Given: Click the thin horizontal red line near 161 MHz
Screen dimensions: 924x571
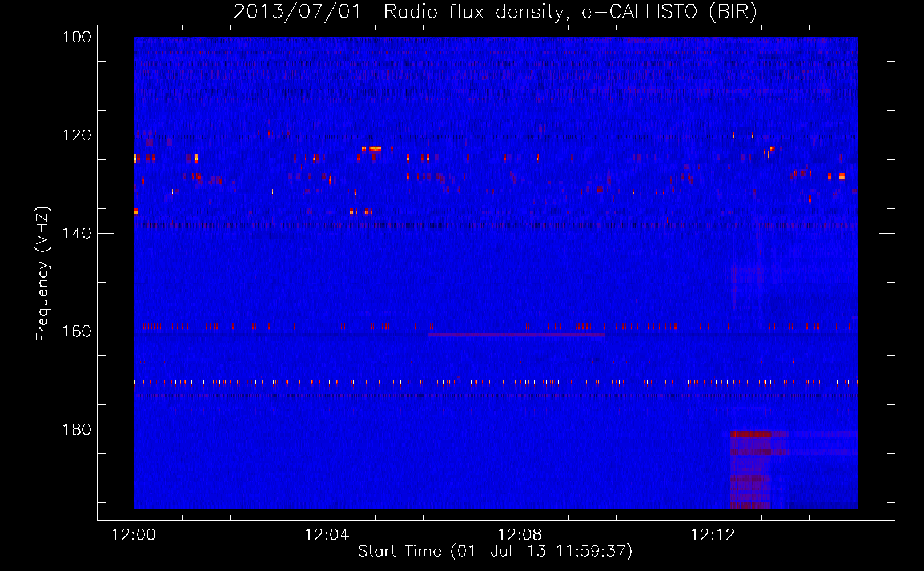Looking at the screenshot, I should point(516,335).
